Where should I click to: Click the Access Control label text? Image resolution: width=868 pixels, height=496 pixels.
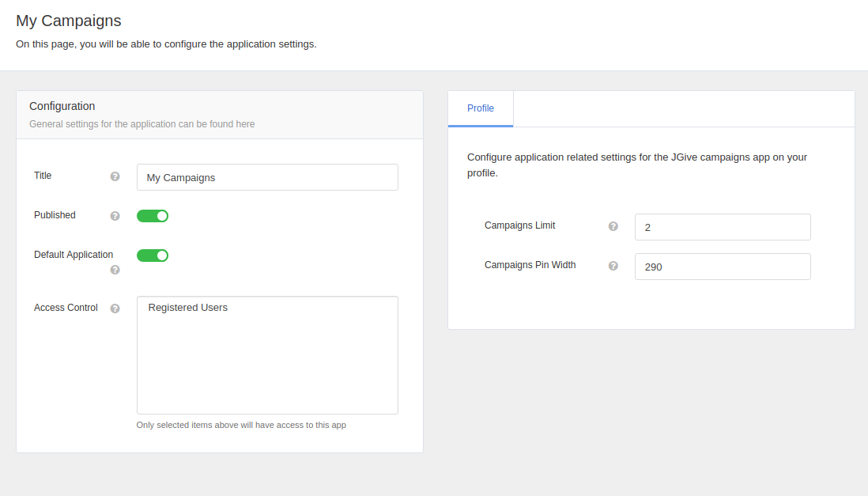pyautogui.click(x=66, y=308)
